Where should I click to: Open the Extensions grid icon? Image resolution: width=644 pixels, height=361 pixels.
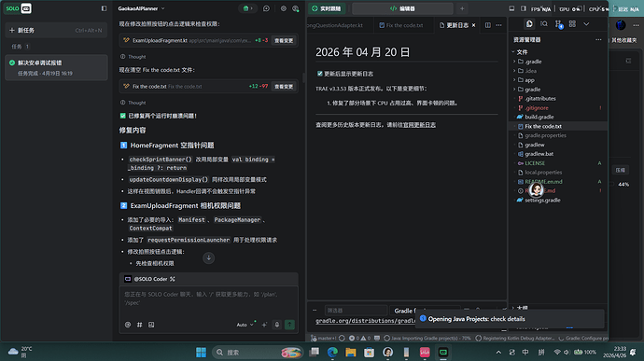(572, 24)
